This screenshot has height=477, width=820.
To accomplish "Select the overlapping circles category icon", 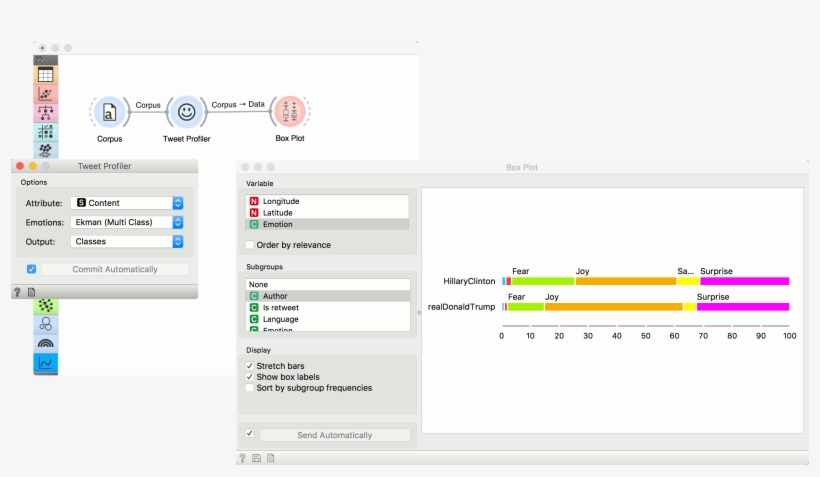I will pos(45,324).
